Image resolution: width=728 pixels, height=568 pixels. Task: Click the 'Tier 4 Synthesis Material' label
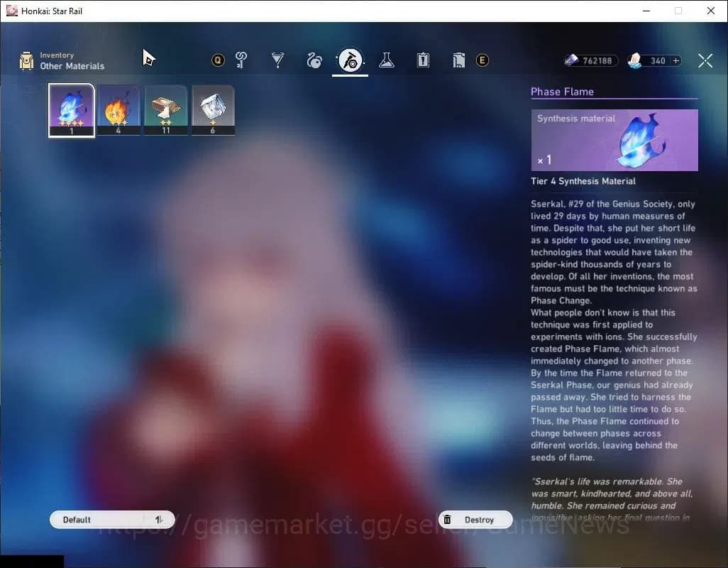pyautogui.click(x=583, y=181)
